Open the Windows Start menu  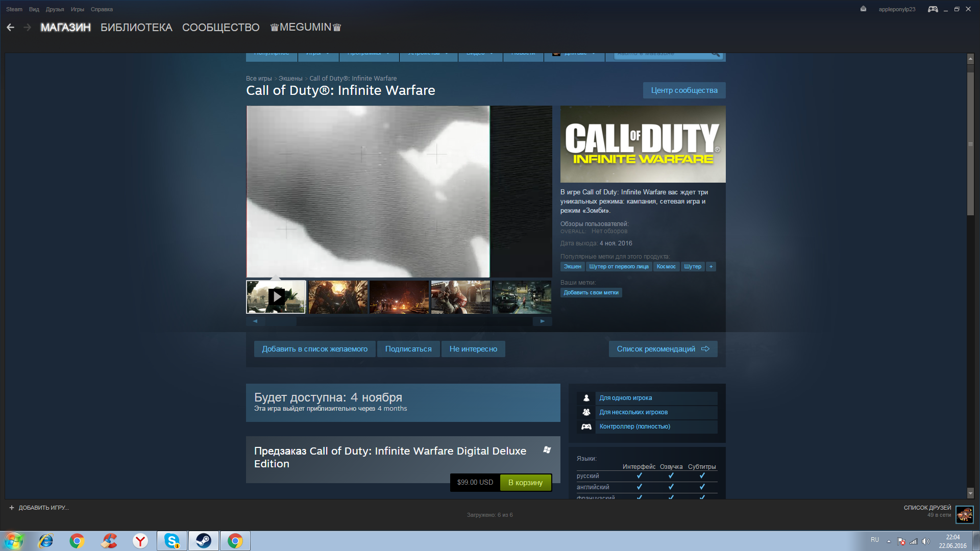[x=14, y=541]
